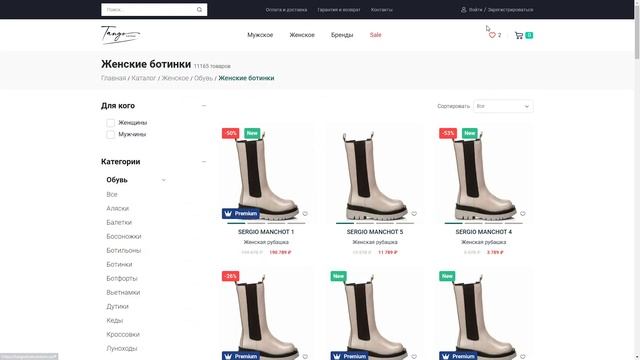Screen dimensions: 640x360
Task: Open SERGIO MANCHOT 4 product image
Action: coord(483,174)
